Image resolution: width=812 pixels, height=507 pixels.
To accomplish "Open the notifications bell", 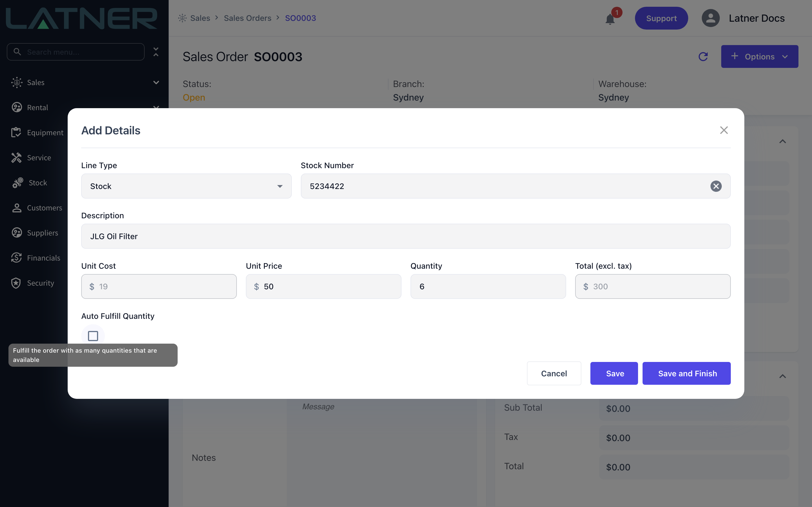I will (610, 19).
